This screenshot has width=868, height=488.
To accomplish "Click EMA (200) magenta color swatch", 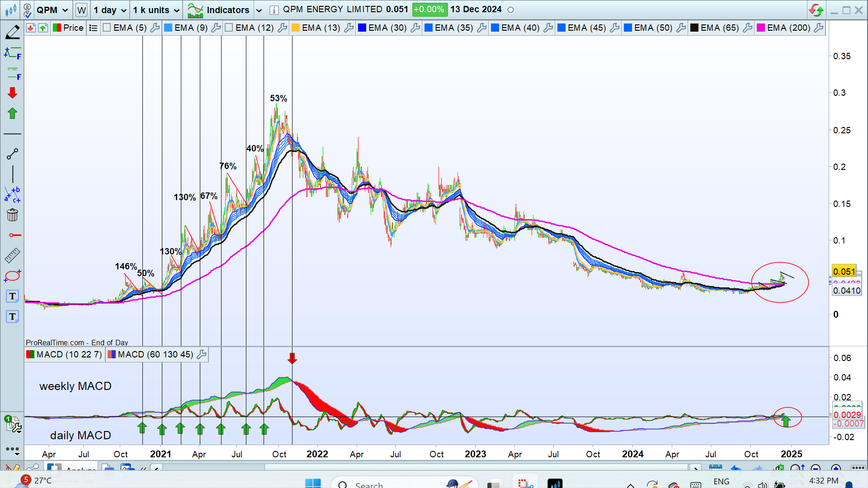I will click(761, 28).
